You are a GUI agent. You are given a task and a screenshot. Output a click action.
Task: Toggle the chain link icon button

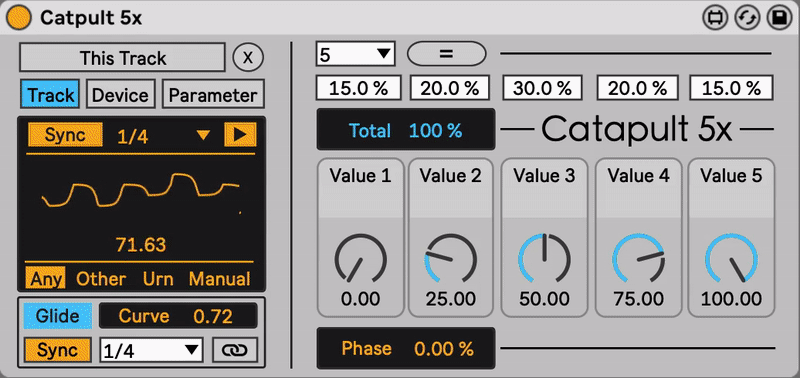tap(235, 350)
